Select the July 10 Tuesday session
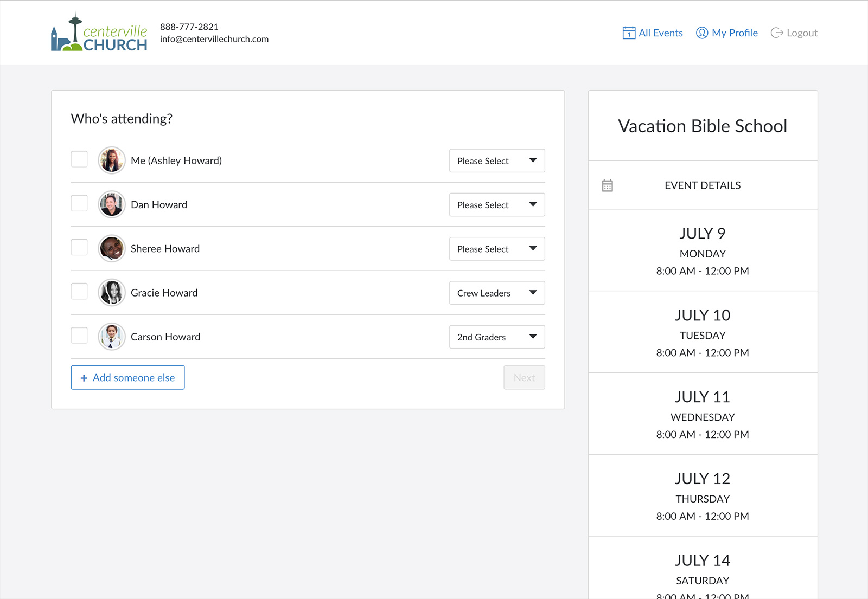The width and height of the screenshot is (868, 599). pos(702,332)
